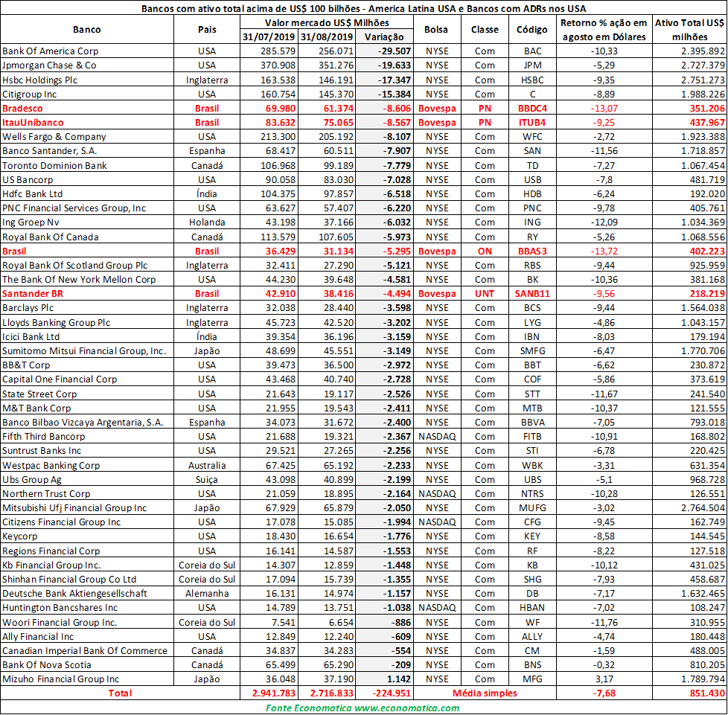Click PNC Financial Services Group, Inc

(x=74, y=208)
